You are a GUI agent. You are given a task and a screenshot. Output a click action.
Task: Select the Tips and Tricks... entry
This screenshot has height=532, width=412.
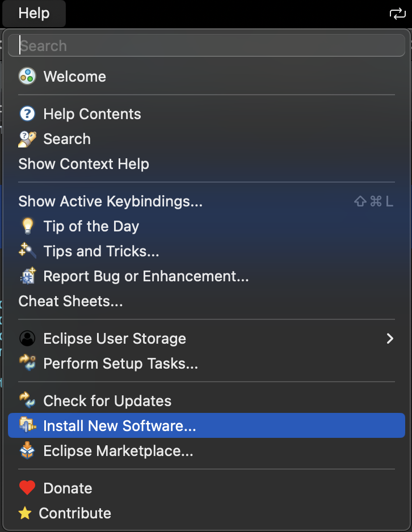pyautogui.click(x=207, y=251)
